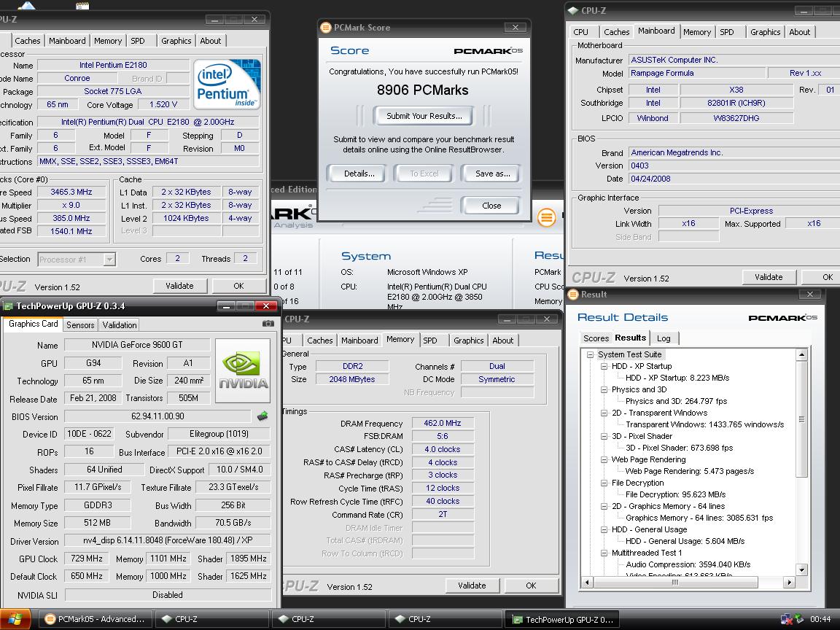
Task: Collapse the 3D - Pixel Shader node
Action: [x=604, y=437]
